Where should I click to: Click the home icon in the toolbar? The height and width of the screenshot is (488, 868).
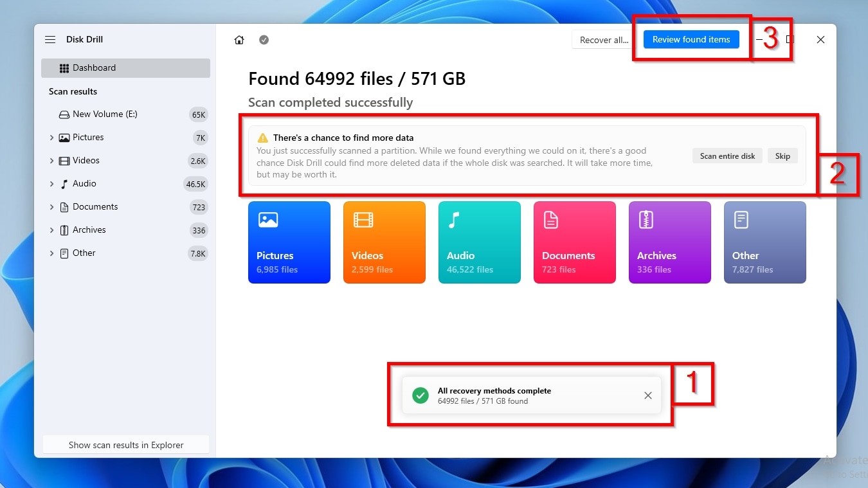pyautogui.click(x=239, y=39)
